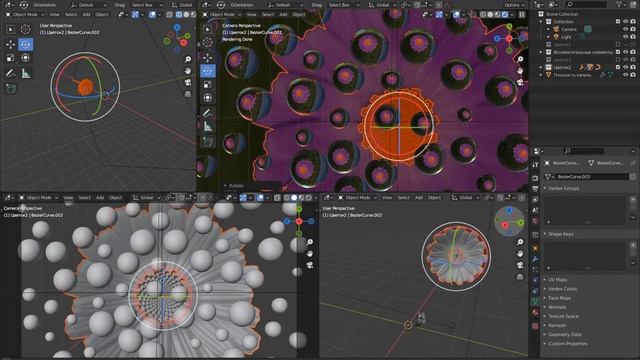This screenshot has width=640, height=360.
Task: Hide Плоскость капель object with eye icon
Action: coord(625,75)
